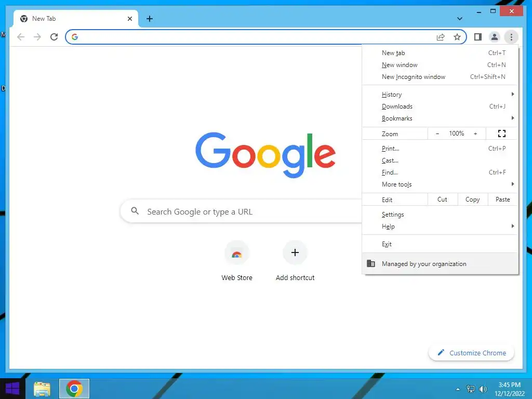Screen dimensions: 532x399
Task: Click the Google G icon in address bar
Action: click(x=75, y=37)
